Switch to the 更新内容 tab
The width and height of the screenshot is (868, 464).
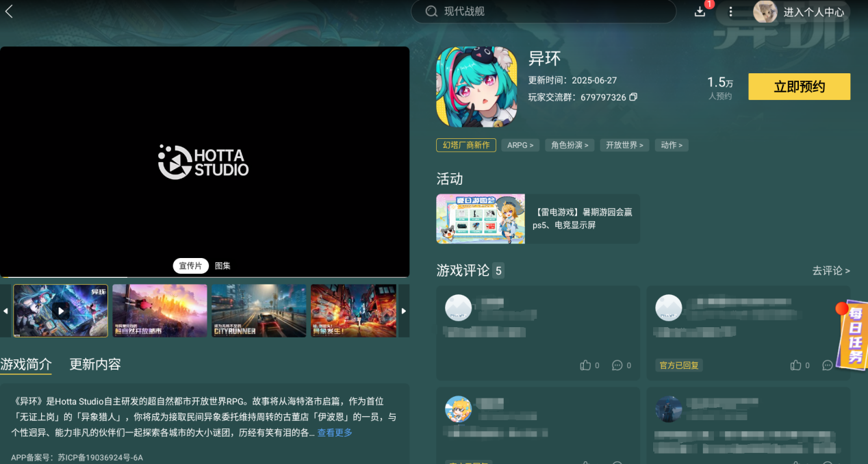click(x=95, y=364)
